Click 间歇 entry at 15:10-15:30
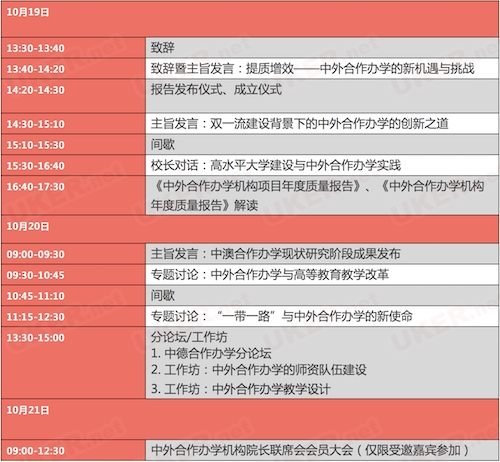500x462 pixels. pyautogui.click(x=162, y=144)
